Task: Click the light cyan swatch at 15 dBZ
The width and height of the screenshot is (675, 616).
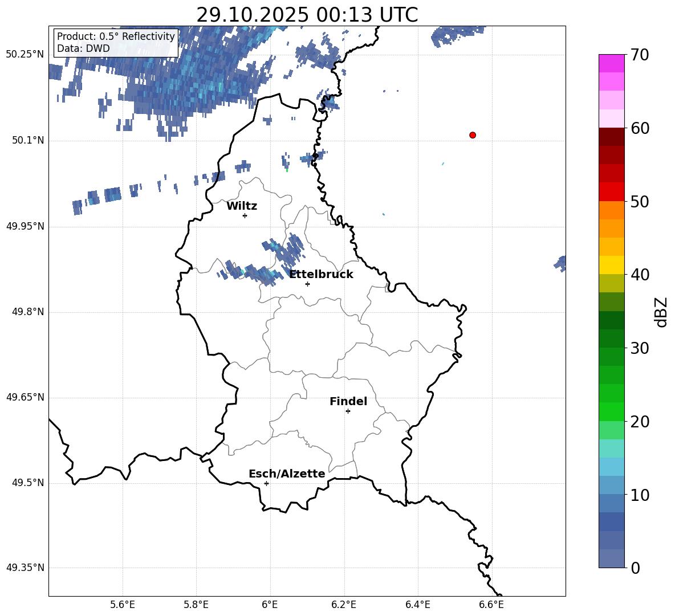Action: tap(611, 448)
